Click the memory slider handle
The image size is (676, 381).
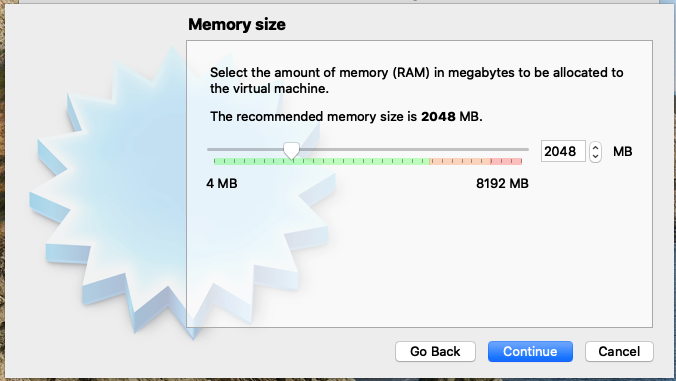(x=291, y=152)
